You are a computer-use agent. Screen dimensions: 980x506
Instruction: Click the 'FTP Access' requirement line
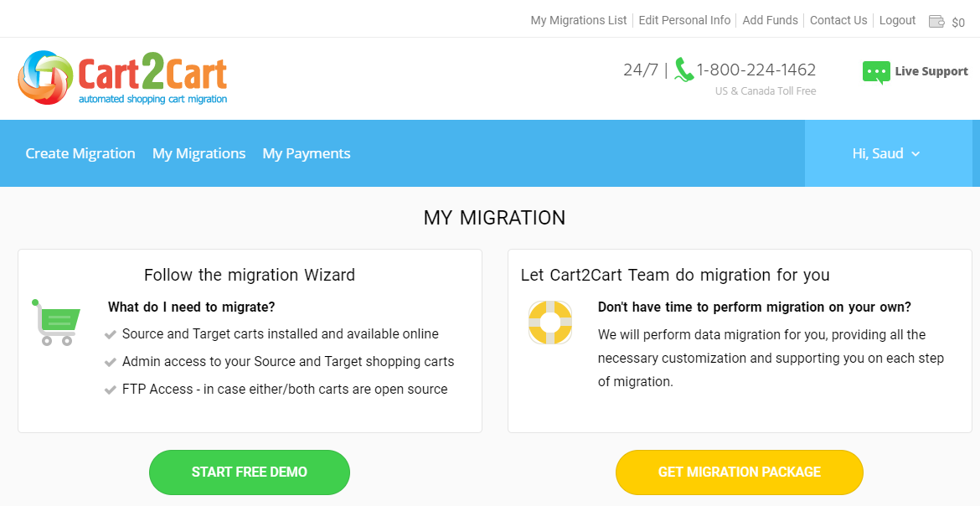pos(285,389)
